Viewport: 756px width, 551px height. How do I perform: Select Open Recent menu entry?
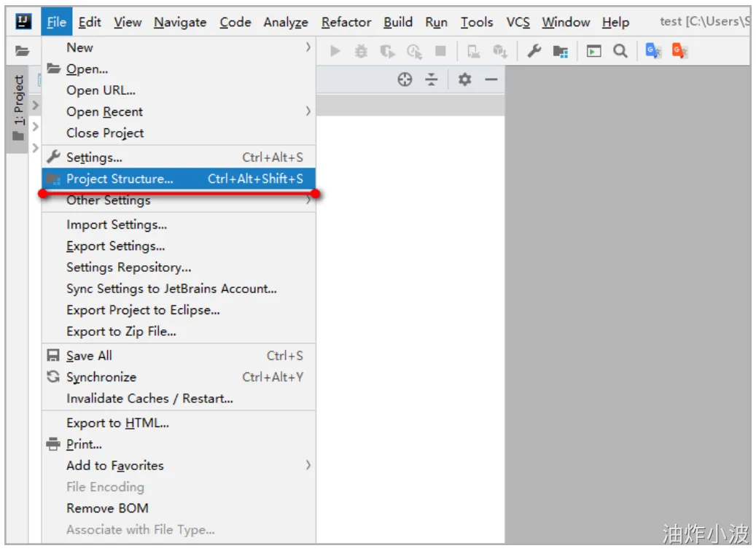click(179, 112)
